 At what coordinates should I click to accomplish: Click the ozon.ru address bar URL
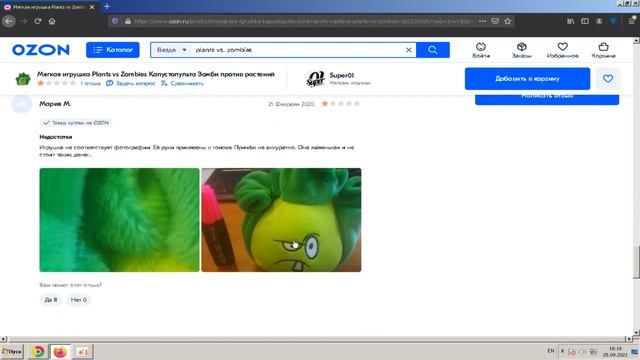(302, 21)
